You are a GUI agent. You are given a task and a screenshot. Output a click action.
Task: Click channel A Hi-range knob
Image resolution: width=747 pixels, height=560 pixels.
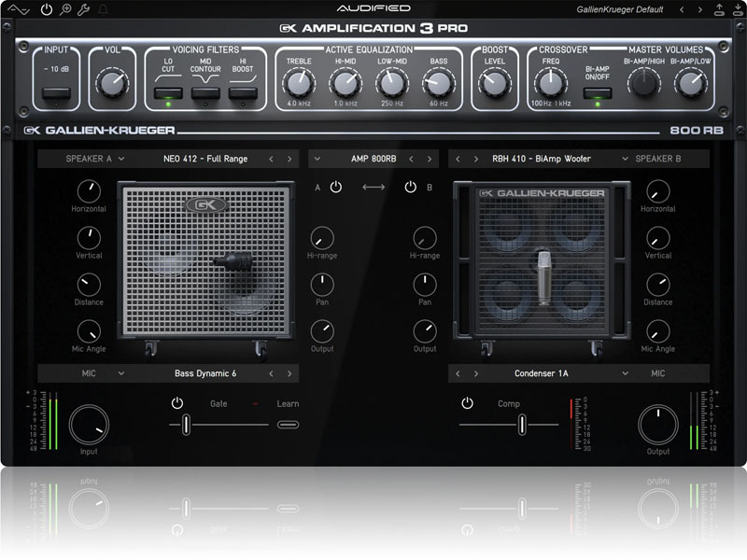322,238
